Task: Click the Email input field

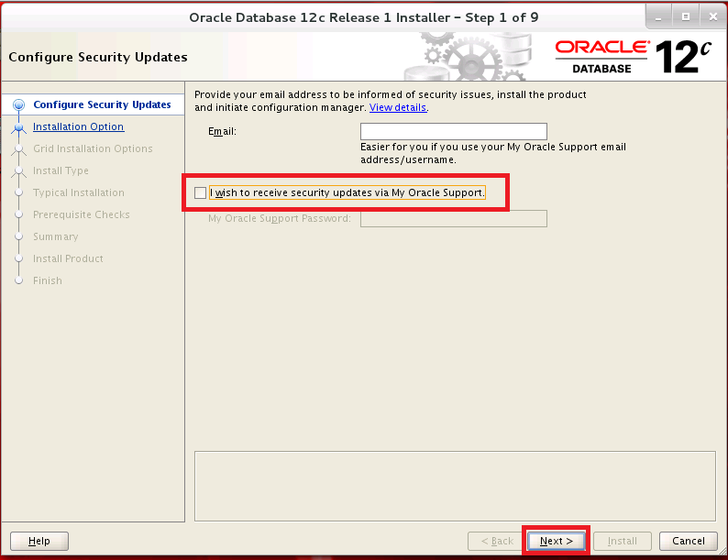Action: click(454, 131)
